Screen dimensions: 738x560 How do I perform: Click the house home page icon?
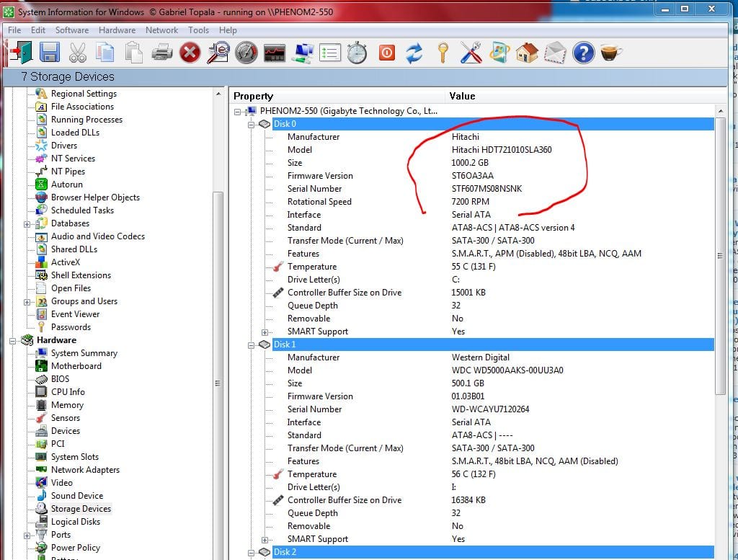point(527,52)
